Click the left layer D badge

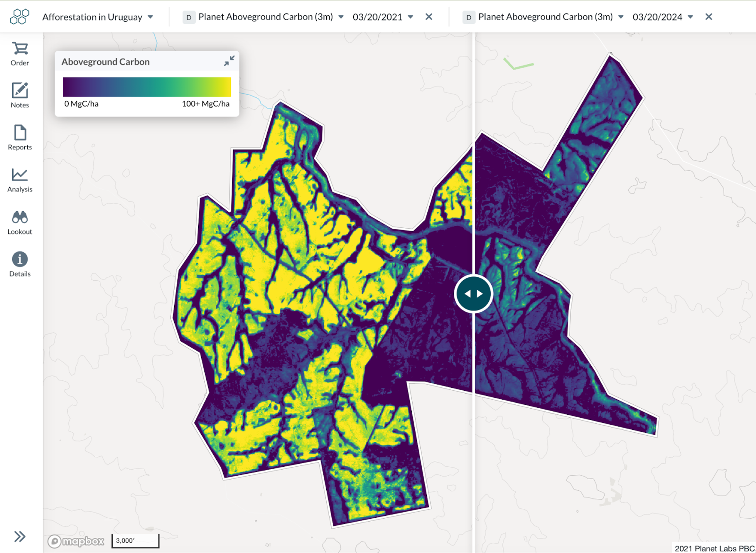tap(189, 17)
